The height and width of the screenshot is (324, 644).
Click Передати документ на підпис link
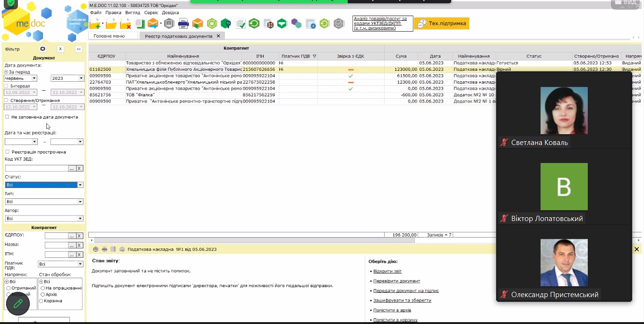[406, 291]
